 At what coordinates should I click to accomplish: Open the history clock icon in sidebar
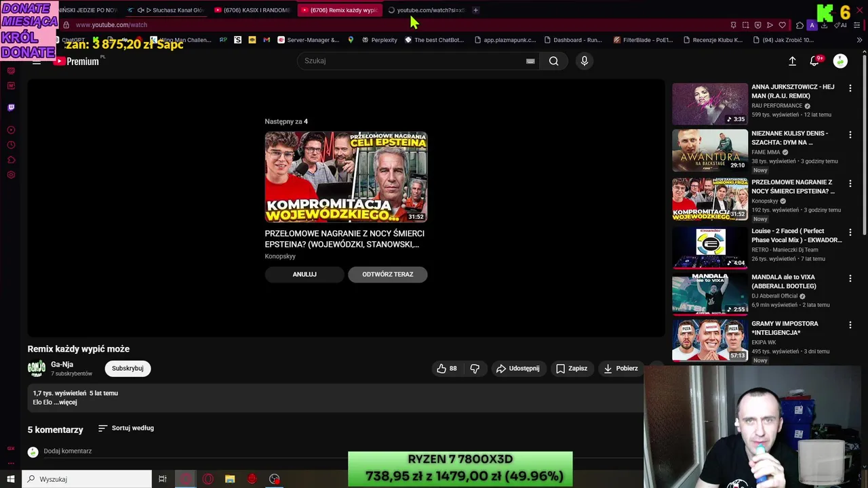click(11, 145)
